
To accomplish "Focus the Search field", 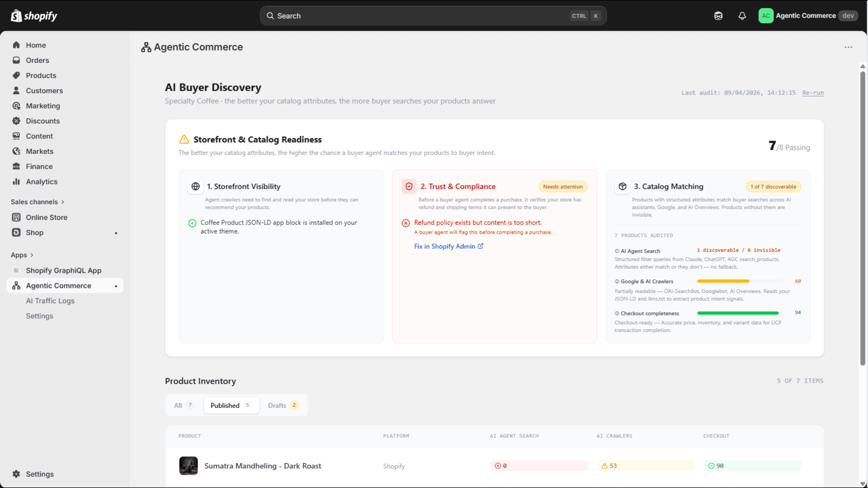I will [x=433, y=16].
